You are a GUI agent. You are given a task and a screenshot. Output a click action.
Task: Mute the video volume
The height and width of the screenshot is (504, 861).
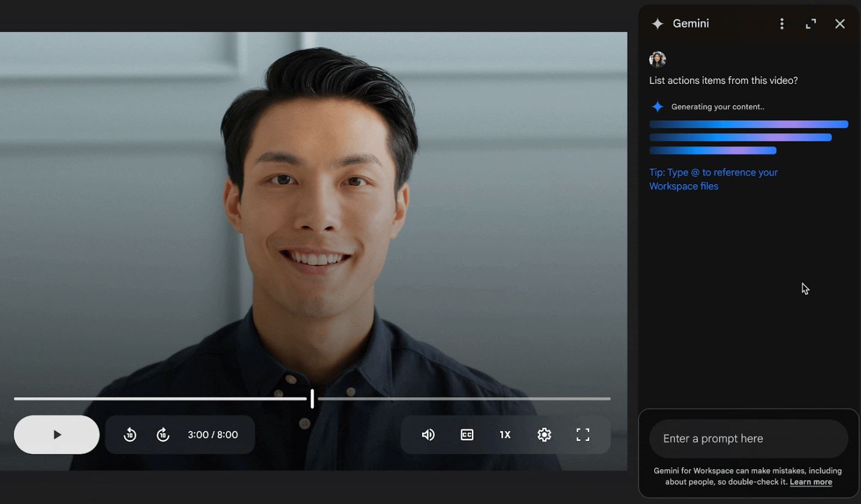[428, 435]
